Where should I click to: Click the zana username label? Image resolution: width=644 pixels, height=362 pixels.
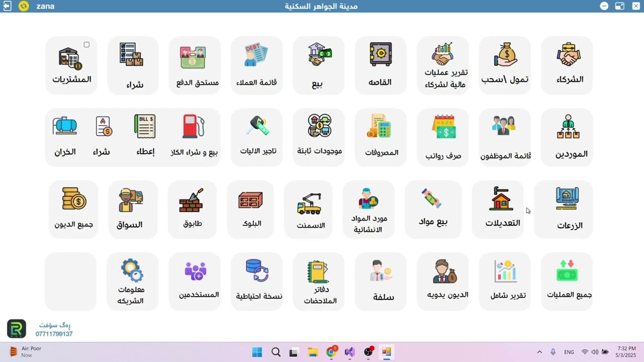[x=45, y=6]
